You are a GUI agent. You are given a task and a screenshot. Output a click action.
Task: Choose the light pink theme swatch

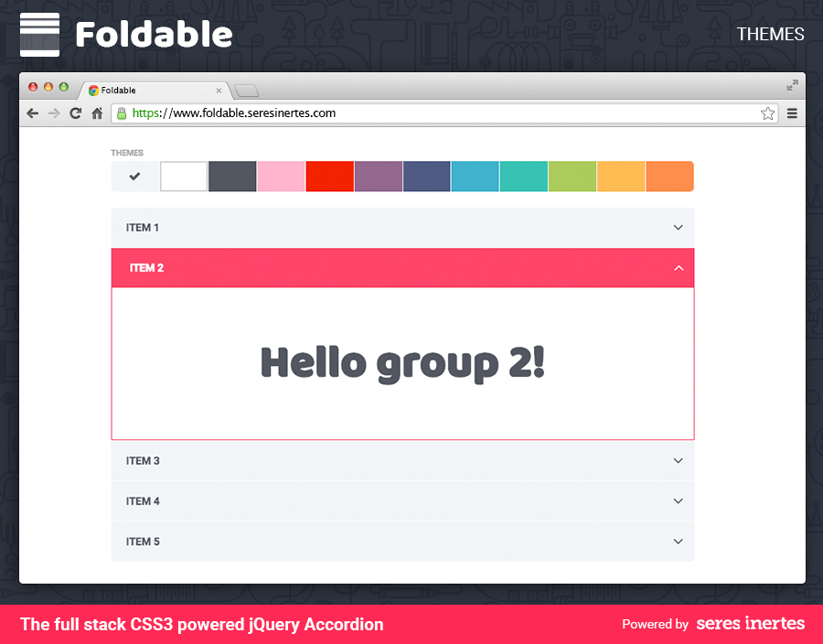281,177
